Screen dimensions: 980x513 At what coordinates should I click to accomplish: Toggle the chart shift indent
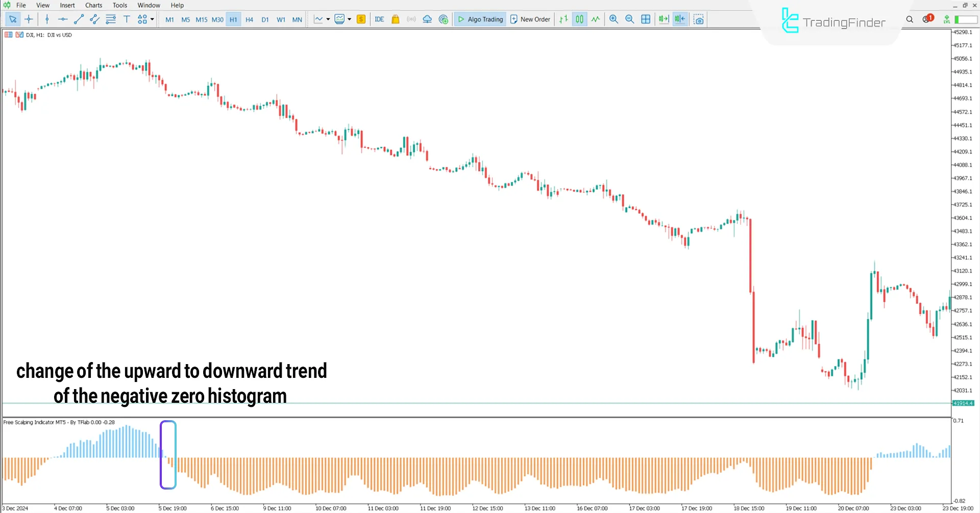(x=679, y=19)
